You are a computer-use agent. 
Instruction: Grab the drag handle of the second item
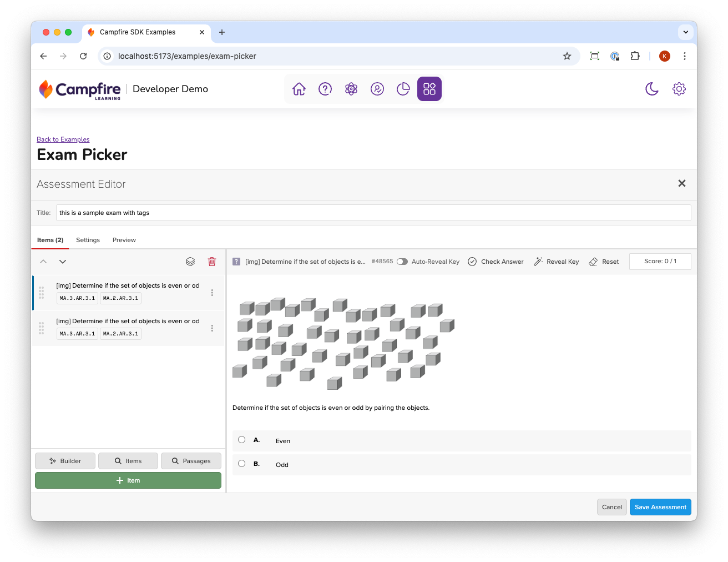pos(41,328)
